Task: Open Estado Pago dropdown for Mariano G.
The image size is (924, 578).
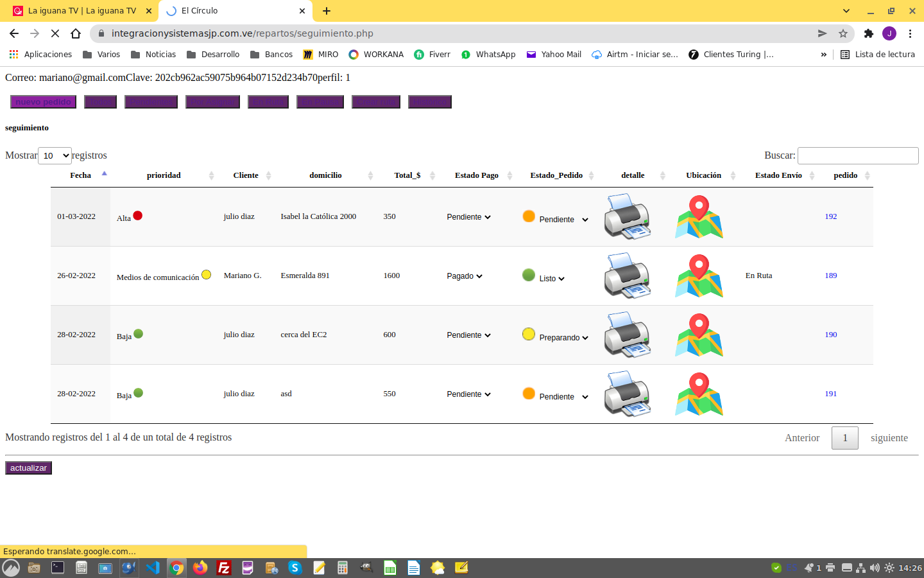Action: 465,276
